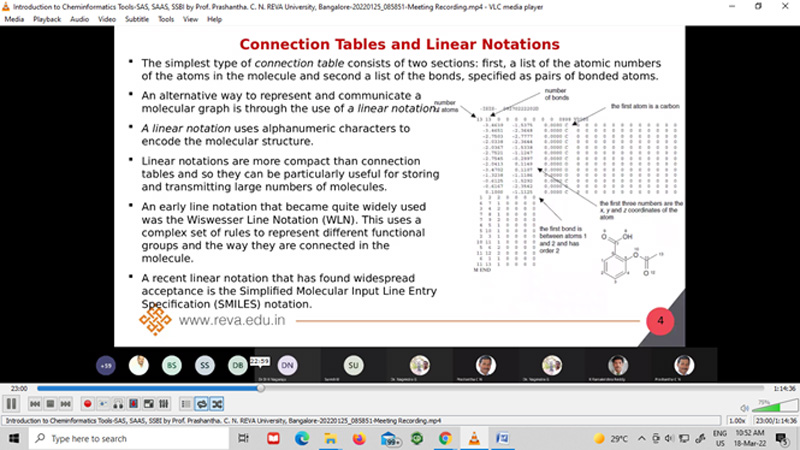Launch Microsoft Edge from taskbar
This screenshot has width=800, height=450.
point(302,438)
